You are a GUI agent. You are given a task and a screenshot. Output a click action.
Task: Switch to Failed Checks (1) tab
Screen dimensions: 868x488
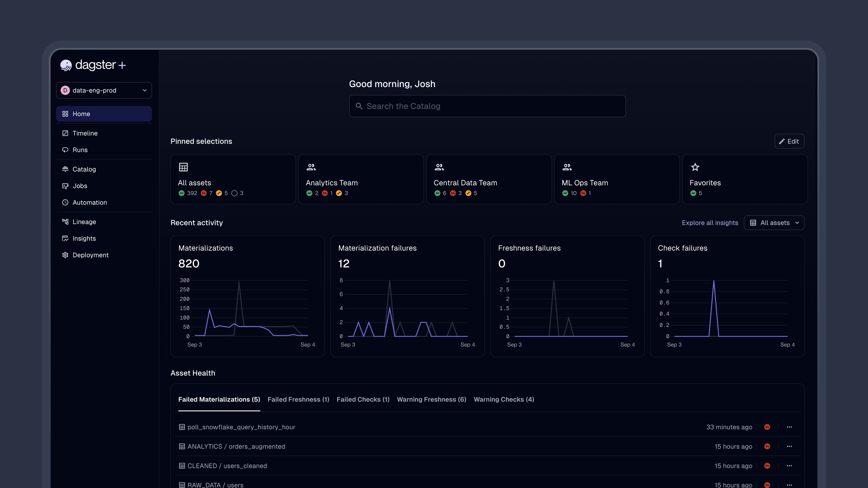pos(363,399)
